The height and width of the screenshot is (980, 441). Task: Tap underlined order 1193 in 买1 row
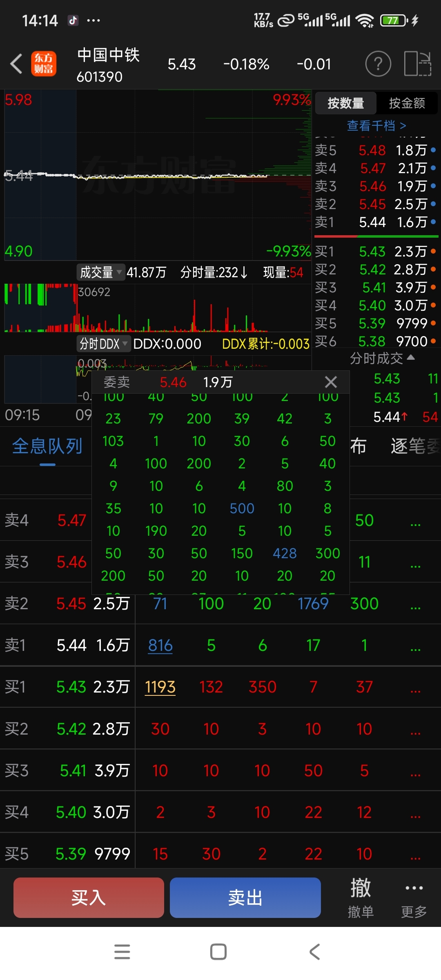pyautogui.click(x=160, y=687)
